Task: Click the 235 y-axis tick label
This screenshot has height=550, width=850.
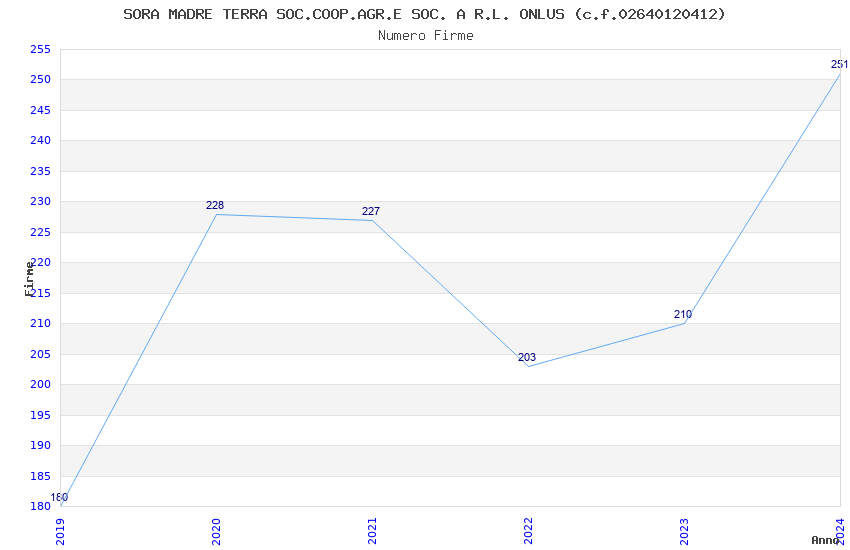Action: [40, 171]
